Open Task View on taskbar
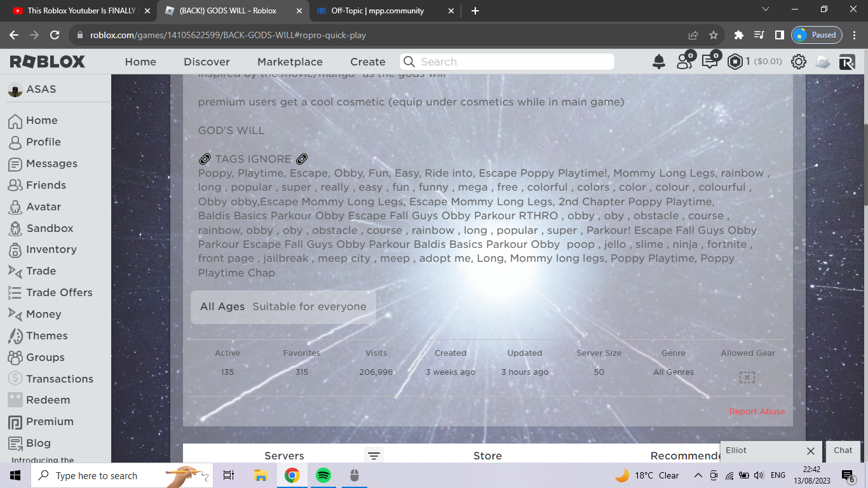Viewport: 868px width, 488px height. point(229,475)
